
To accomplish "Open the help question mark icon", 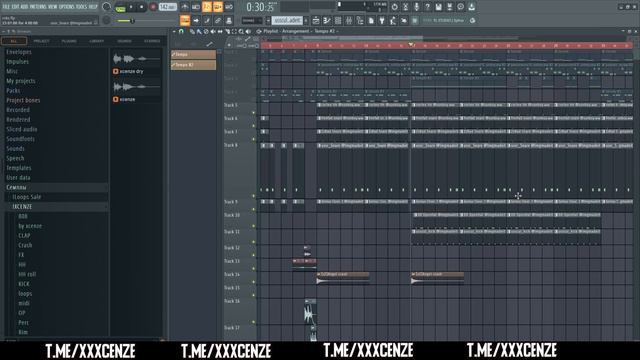I will (427, 7).
